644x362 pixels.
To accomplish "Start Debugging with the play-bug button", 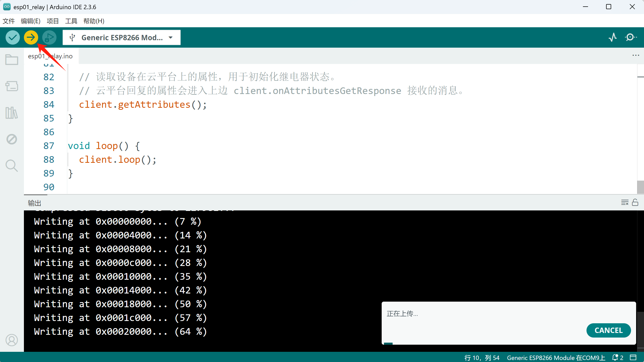I will coord(49,37).
